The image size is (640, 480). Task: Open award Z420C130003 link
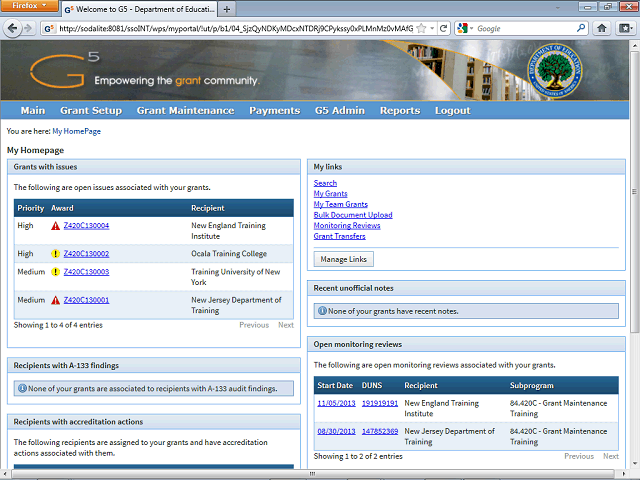point(86,272)
